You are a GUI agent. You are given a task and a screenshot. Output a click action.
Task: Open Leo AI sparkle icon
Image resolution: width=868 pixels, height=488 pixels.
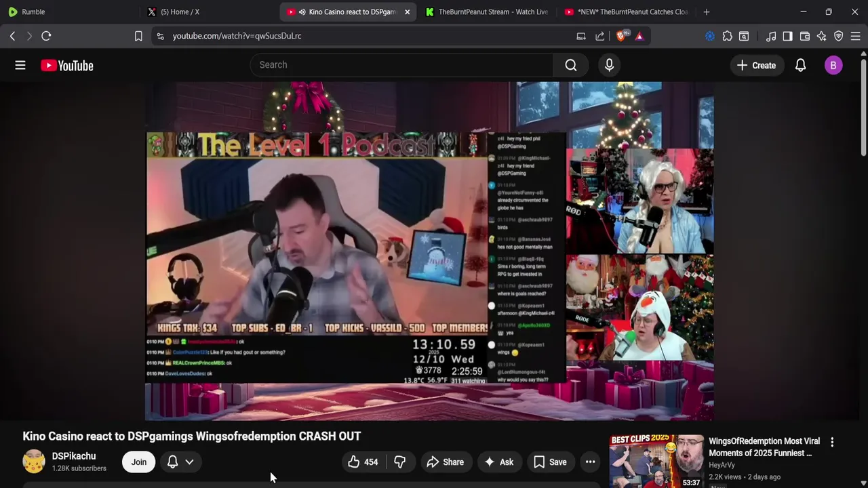coord(822,36)
